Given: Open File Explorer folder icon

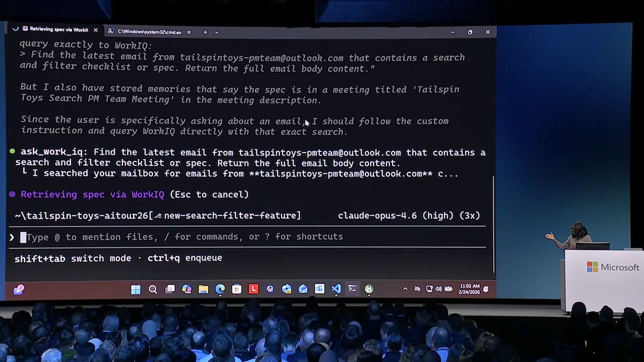Looking at the screenshot, I should [x=203, y=290].
